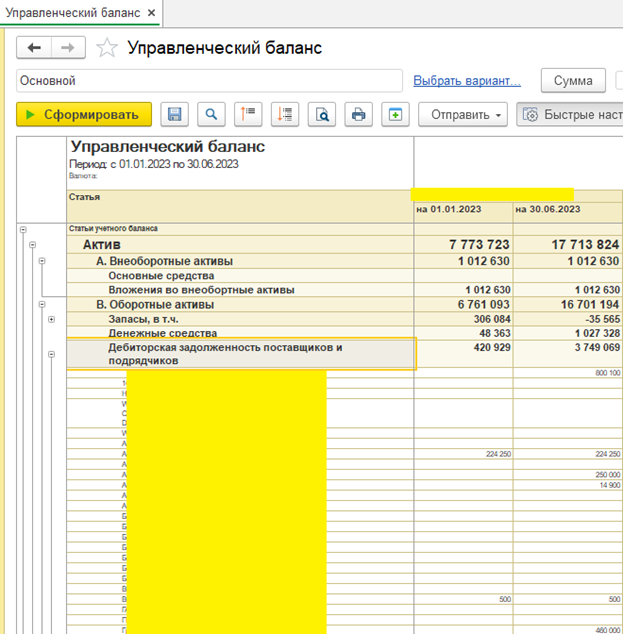Click the на 01.01.2023 column header
The width and height of the screenshot is (623, 634).
[463, 212]
